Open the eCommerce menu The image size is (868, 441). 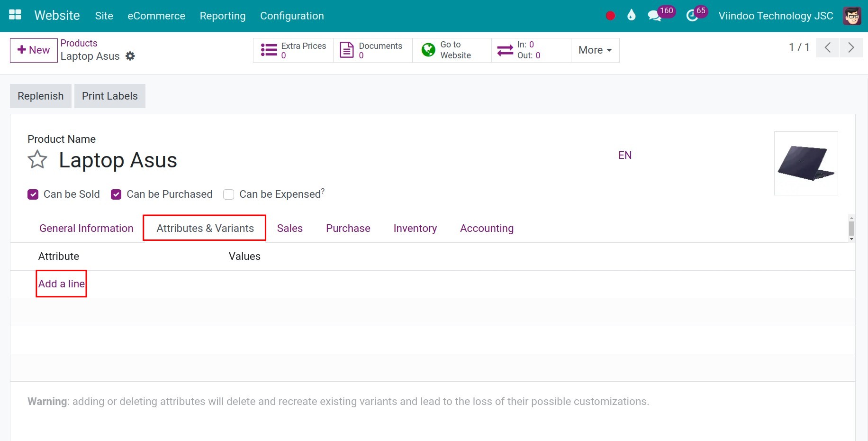[156, 16]
